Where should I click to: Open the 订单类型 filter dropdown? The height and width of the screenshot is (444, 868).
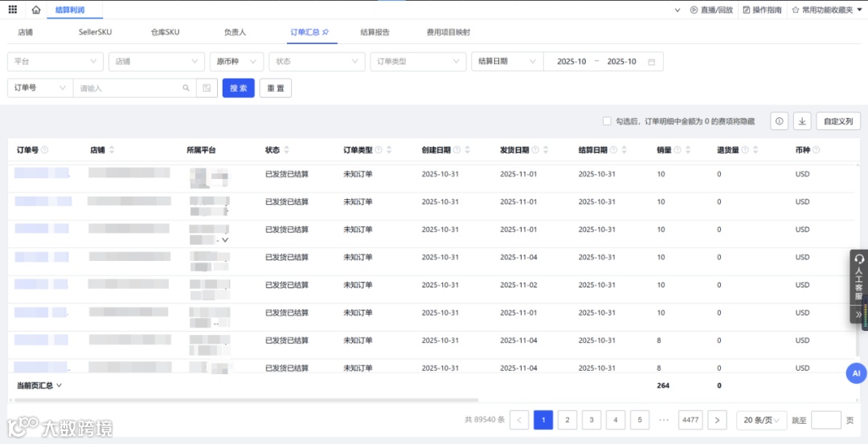[x=419, y=62]
